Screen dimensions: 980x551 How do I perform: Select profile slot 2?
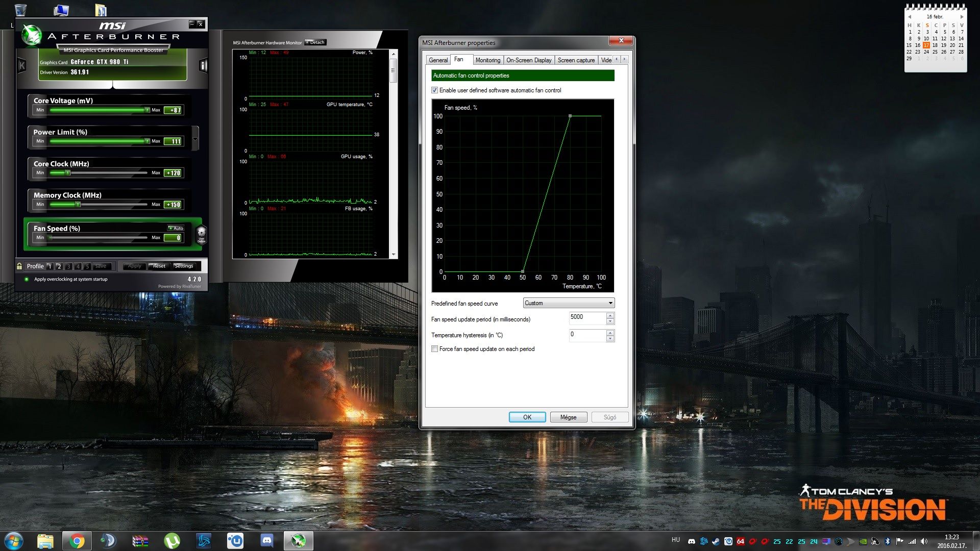[x=59, y=266]
